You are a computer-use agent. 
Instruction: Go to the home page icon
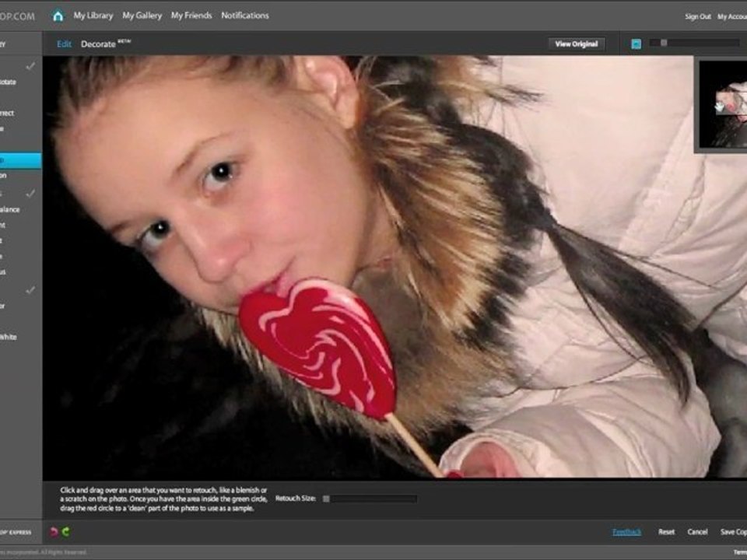[x=58, y=16]
